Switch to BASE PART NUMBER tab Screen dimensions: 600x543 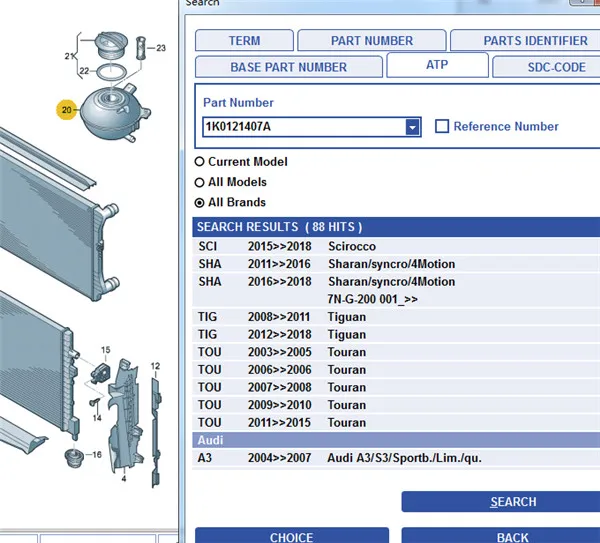pyautogui.click(x=289, y=67)
